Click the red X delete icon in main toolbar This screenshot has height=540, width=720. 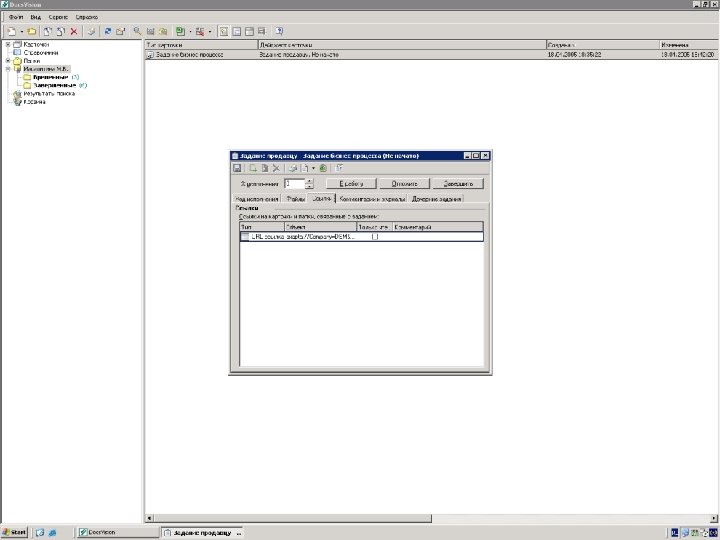[73, 31]
